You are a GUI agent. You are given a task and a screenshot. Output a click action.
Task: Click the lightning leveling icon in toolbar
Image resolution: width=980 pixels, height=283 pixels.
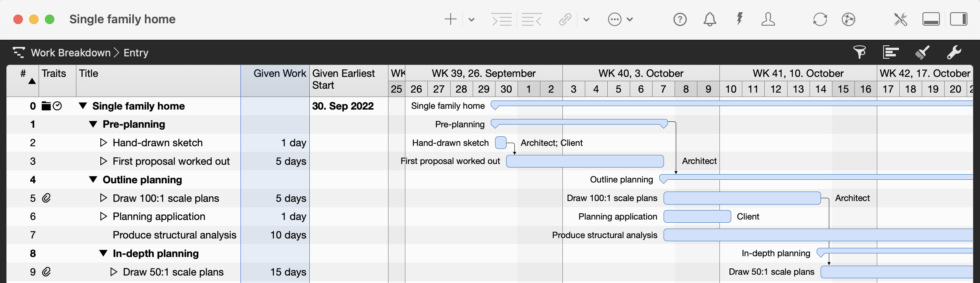tap(739, 19)
